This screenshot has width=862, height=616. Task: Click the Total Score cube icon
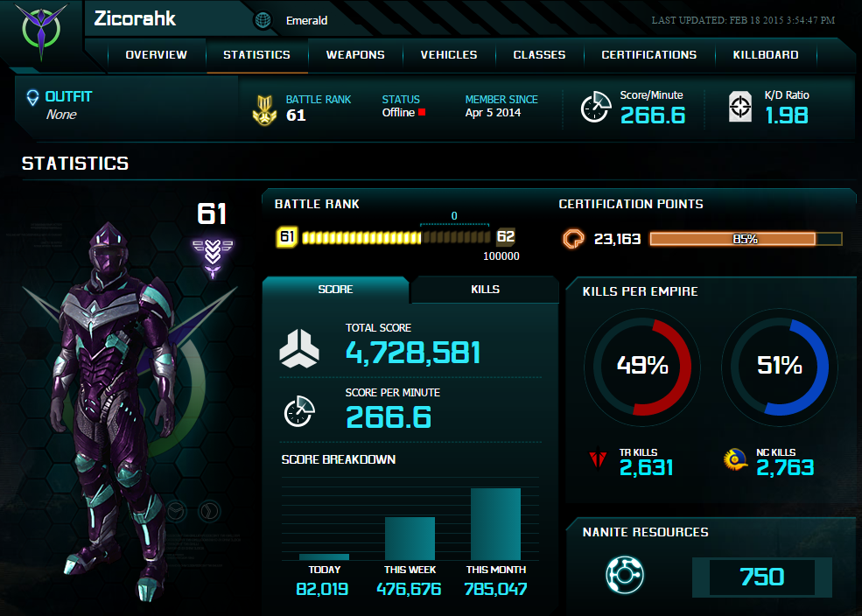point(299,348)
